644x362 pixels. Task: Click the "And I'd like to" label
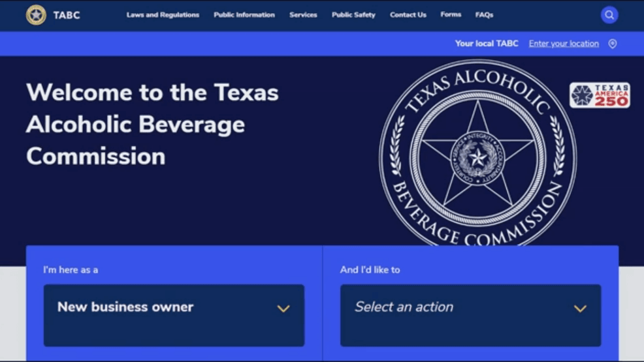tap(370, 270)
